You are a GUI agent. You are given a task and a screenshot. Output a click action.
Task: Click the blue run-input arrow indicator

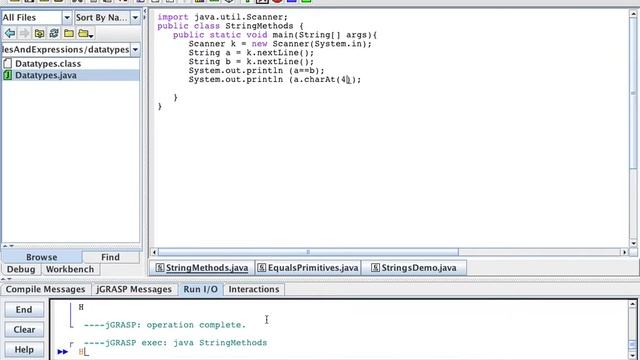[62, 351]
